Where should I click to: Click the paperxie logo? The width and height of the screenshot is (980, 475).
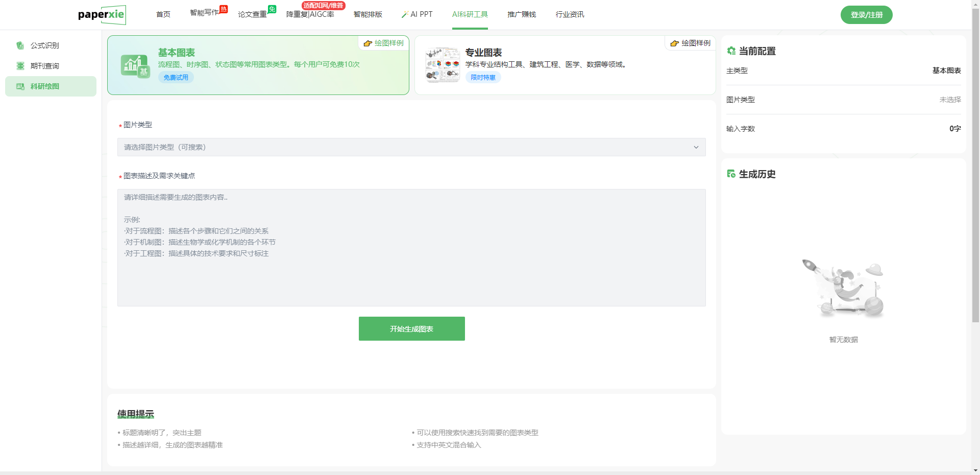pyautogui.click(x=102, y=15)
